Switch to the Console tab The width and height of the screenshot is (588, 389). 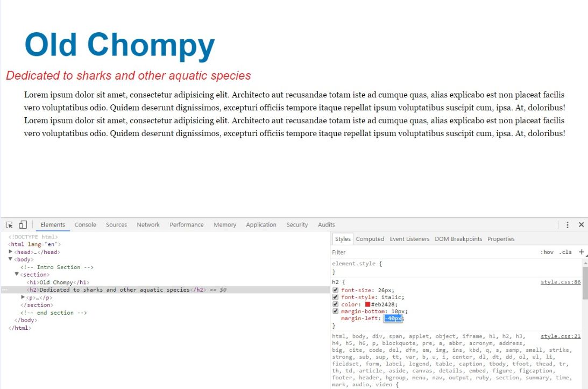click(x=85, y=225)
